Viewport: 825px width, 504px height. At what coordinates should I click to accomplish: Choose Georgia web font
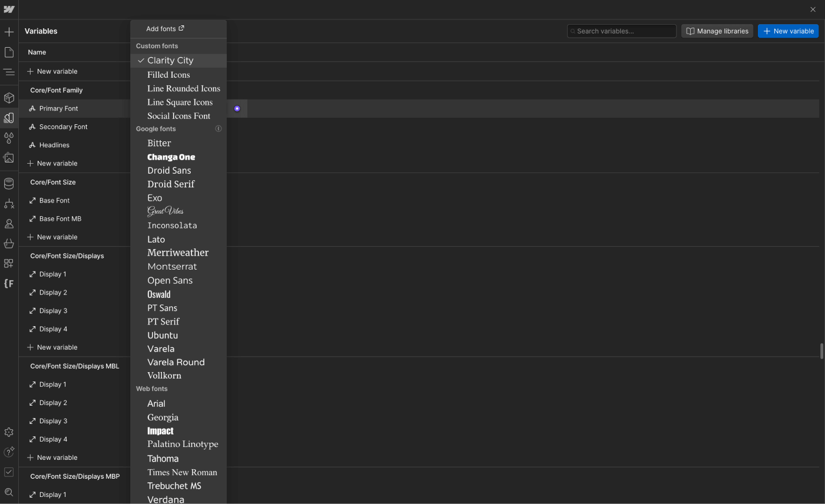click(178, 417)
